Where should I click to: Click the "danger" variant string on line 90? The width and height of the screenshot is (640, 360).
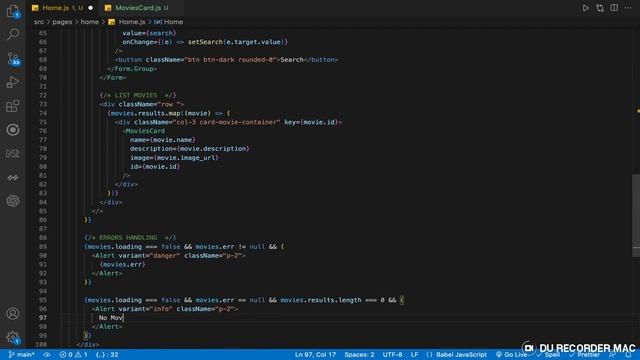(165, 256)
